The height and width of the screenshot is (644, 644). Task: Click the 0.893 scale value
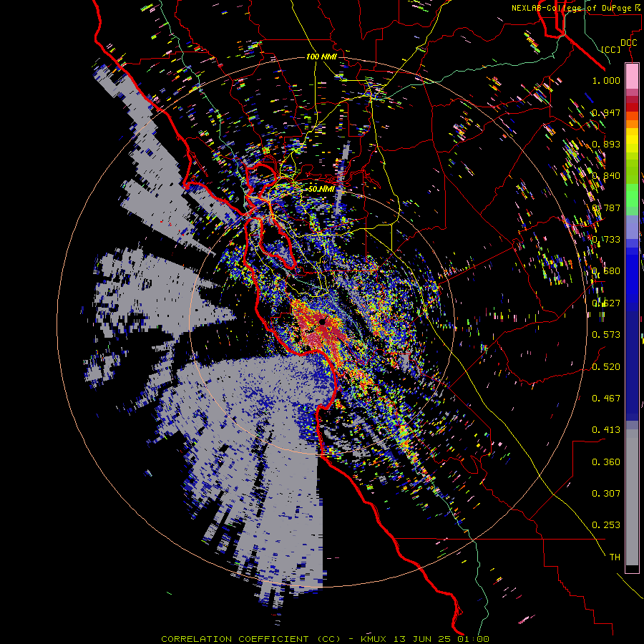coord(606,144)
